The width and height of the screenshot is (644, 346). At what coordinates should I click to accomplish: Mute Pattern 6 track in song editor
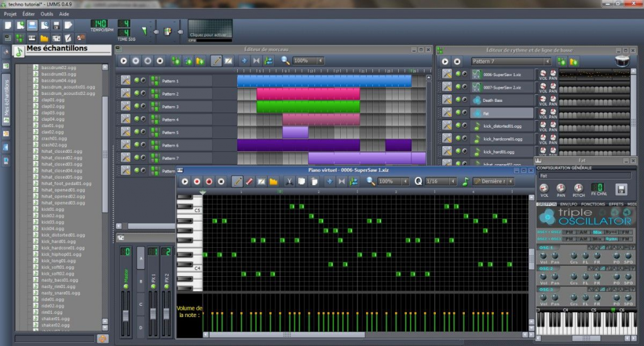coord(136,145)
